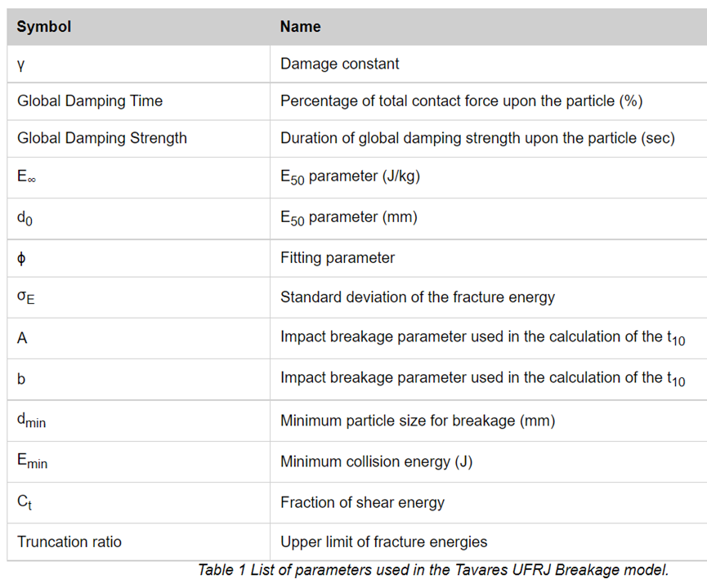Screen dimensions: 707x588
Task: Click the Damage constant cell
Action: click(x=339, y=63)
